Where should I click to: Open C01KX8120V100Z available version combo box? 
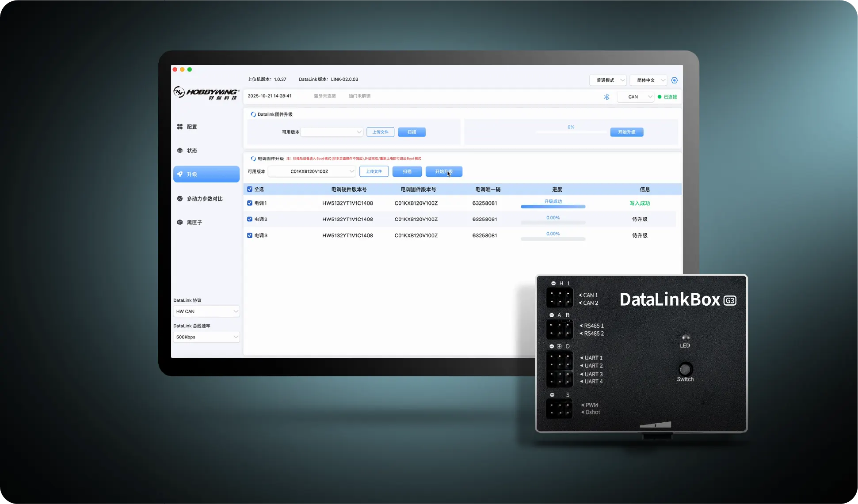[312, 171]
